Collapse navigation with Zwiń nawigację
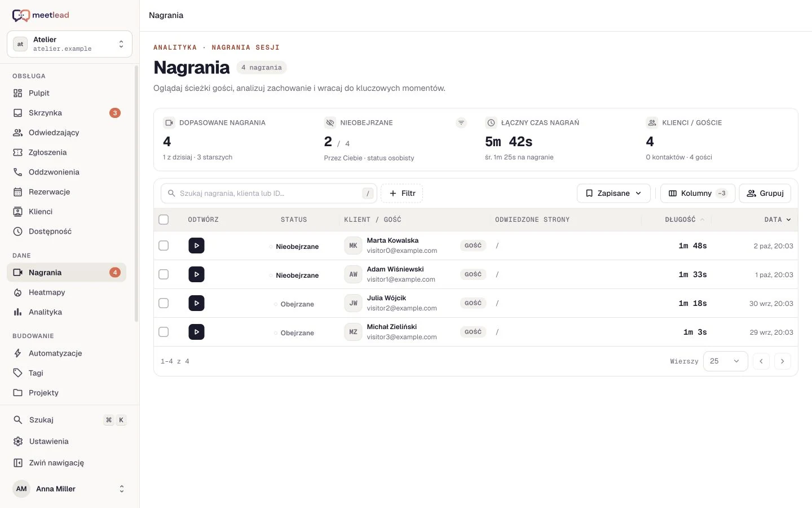This screenshot has width=812, height=508. (x=69, y=463)
